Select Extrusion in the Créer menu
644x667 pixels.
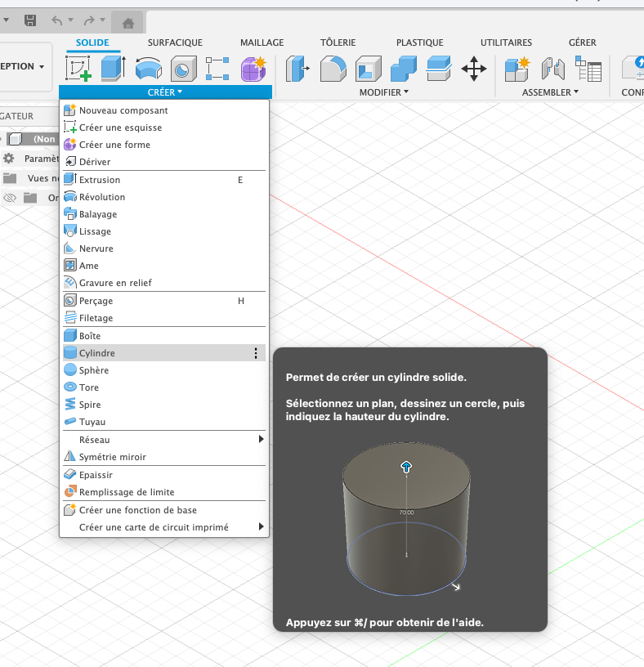(x=100, y=180)
